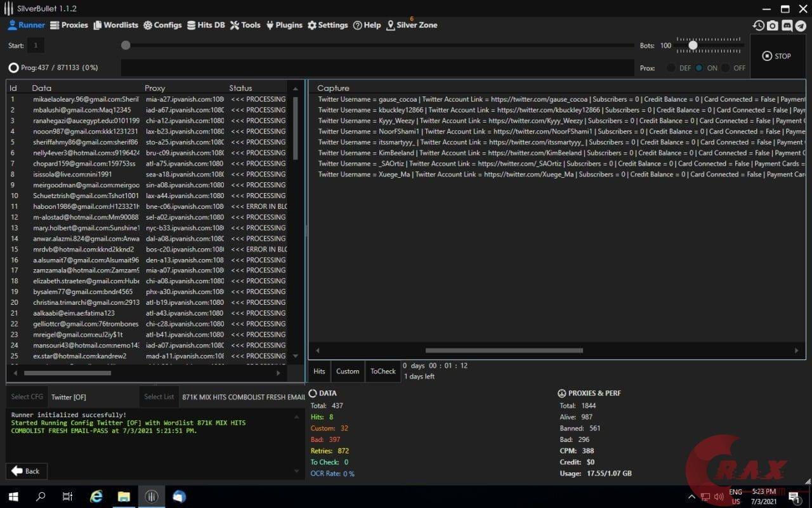Click the Back button
812x508 pixels.
tap(26, 471)
